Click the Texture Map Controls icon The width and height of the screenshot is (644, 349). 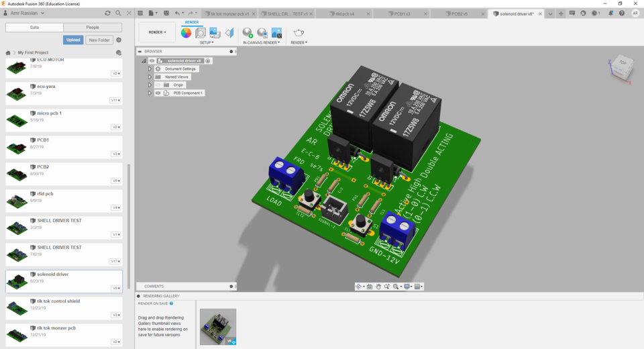229,33
